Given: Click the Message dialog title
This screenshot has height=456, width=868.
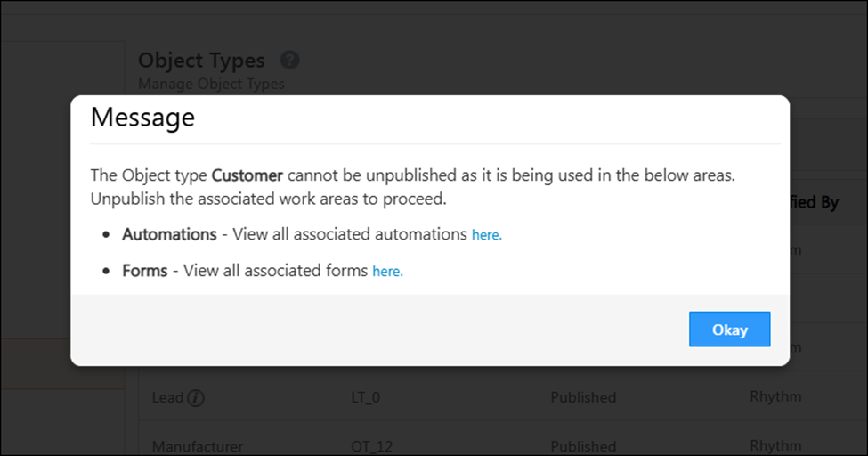Looking at the screenshot, I should click(x=142, y=117).
